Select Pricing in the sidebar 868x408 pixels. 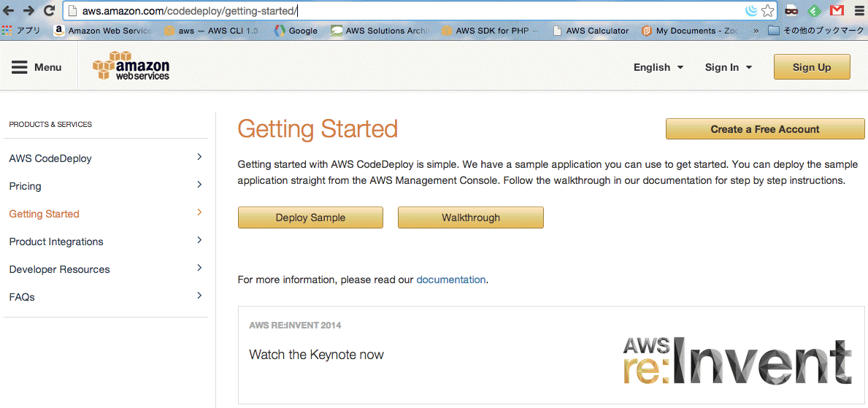click(25, 186)
